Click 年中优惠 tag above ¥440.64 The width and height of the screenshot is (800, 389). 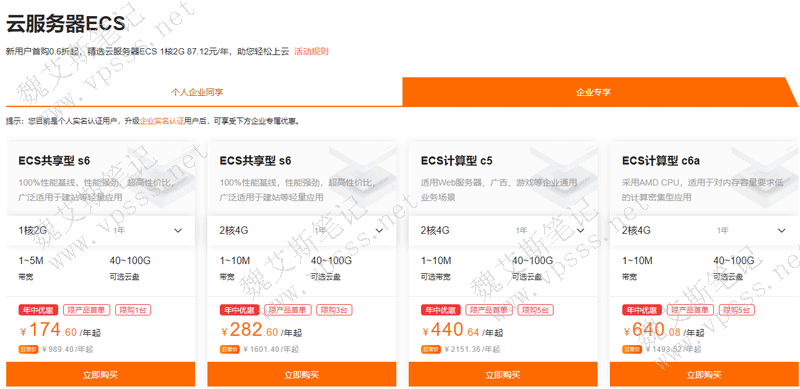tap(441, 310)
